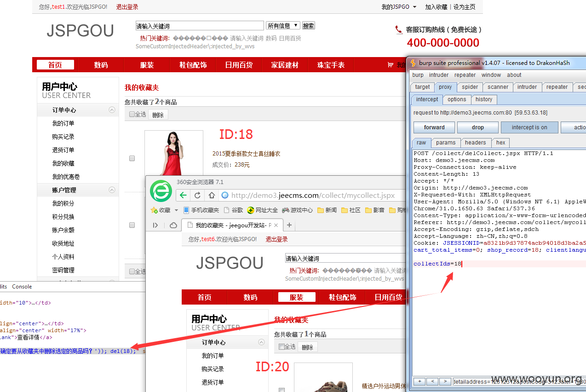Toggle the 360 browser sidebar panel icon
The width and height of the screenshot is (586, 392).
pyautogui.click(x=155, y=225)
